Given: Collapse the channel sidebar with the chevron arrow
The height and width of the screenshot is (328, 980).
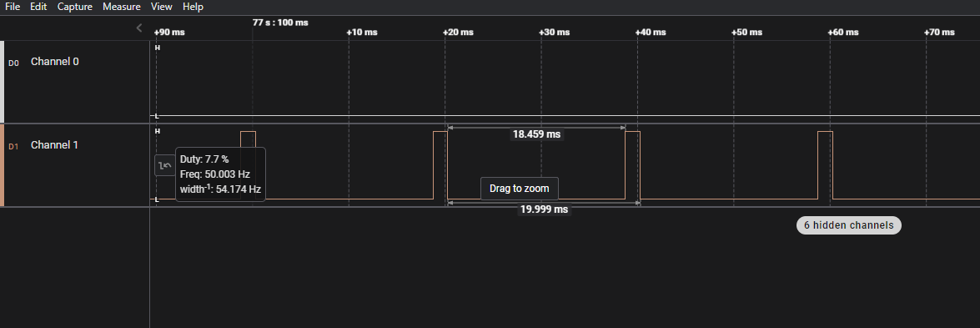Looking at the screenshot, I should click(139, 28).
